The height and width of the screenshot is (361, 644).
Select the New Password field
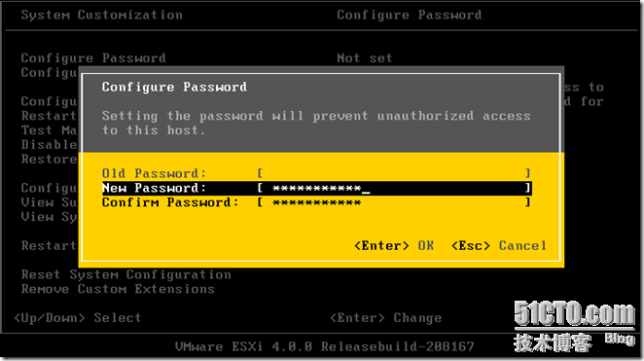[317, 188]
